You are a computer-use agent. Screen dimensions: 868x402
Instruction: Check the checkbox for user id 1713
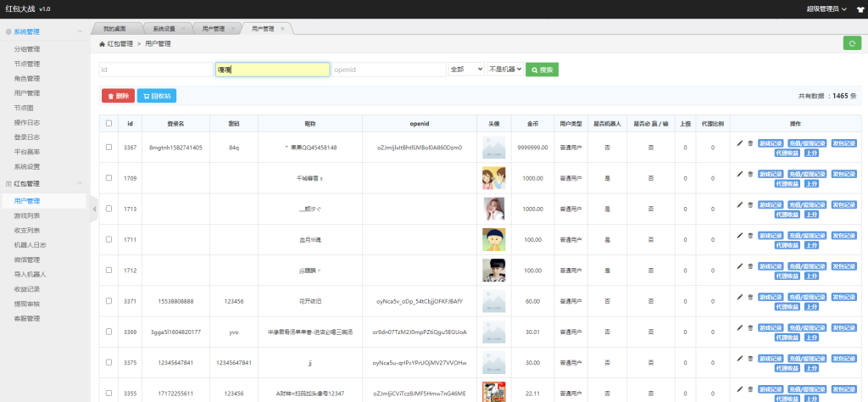(x=108, y=209)
